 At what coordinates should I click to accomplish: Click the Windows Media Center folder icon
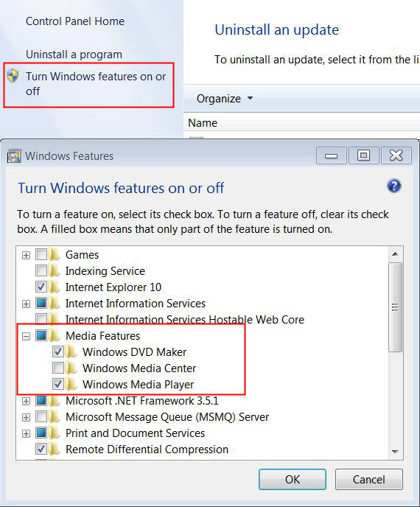click(71, 368)
